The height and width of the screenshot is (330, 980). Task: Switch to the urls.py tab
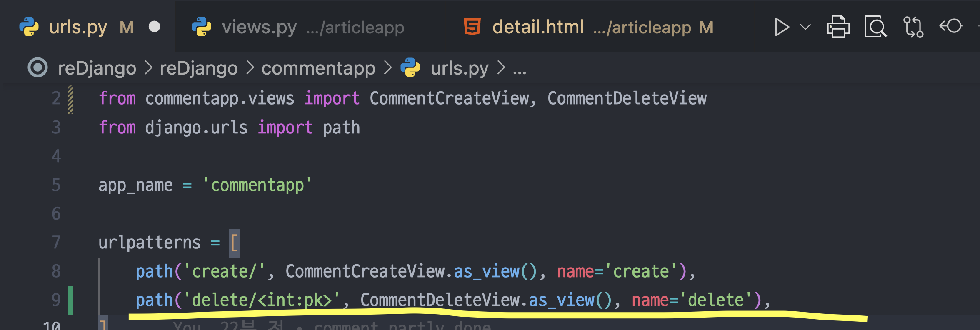[x=78, y=27]
